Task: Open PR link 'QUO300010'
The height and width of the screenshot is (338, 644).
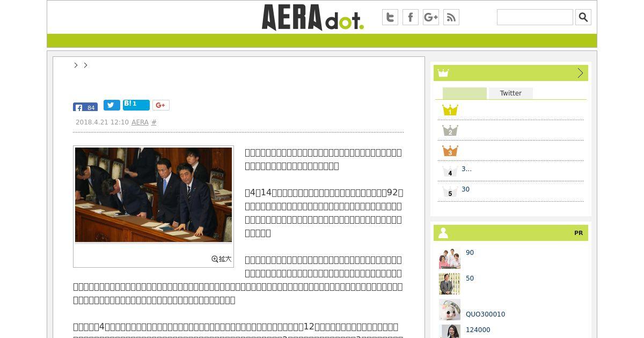Action: [485, 314]
